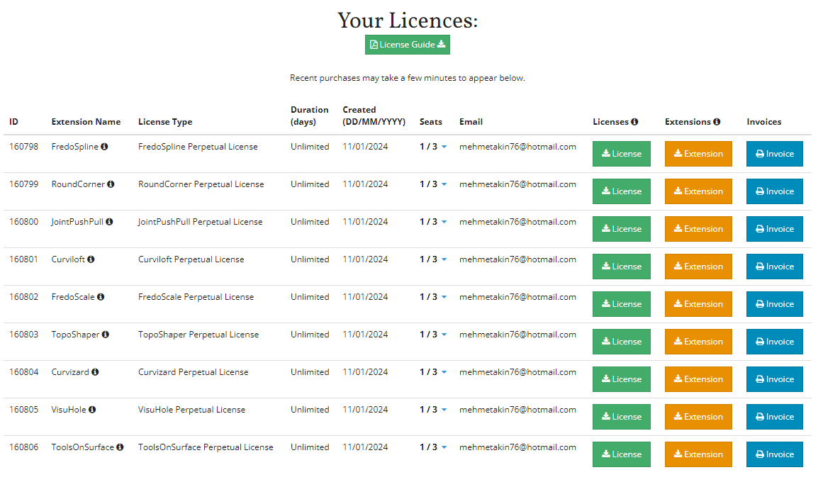Download License for FredoScale
Image resolution: width=840 pixels, height=504 pixels.
(x=622, y=303)
